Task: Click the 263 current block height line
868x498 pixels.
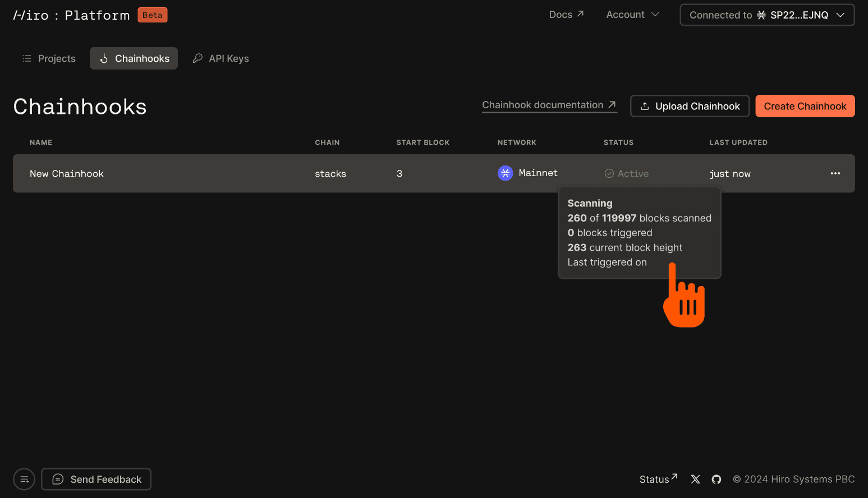Action: [625, 247]
